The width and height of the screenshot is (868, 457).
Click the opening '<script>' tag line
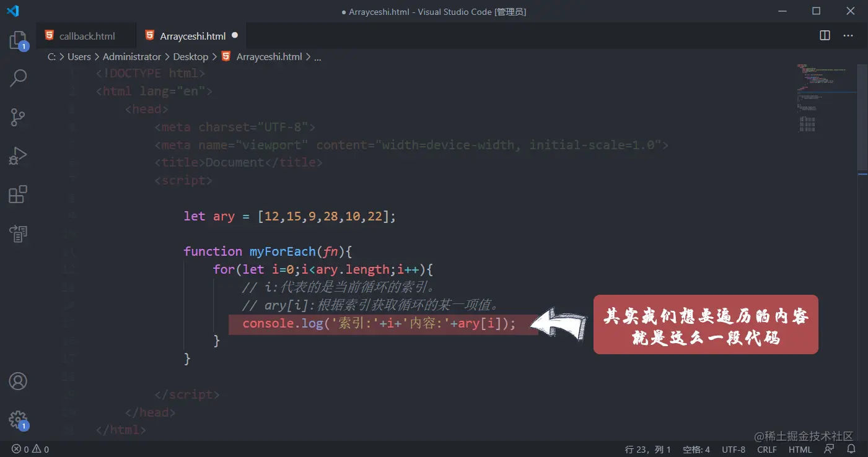(183, 180)
